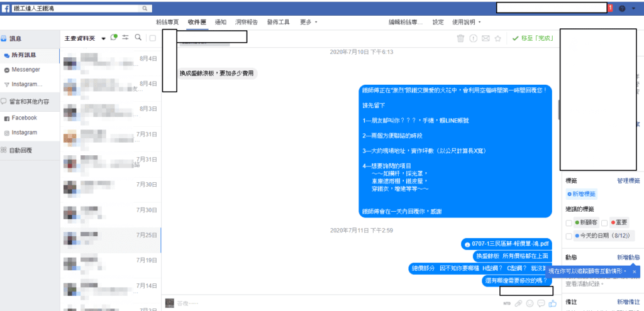Open the 發佈工具 tab

point(278,22)
